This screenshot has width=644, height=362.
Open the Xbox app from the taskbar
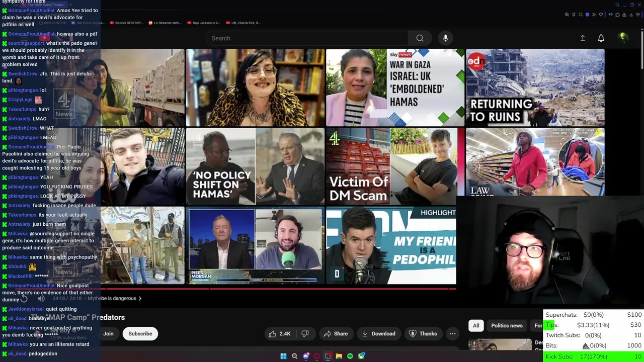click(361, 356)
